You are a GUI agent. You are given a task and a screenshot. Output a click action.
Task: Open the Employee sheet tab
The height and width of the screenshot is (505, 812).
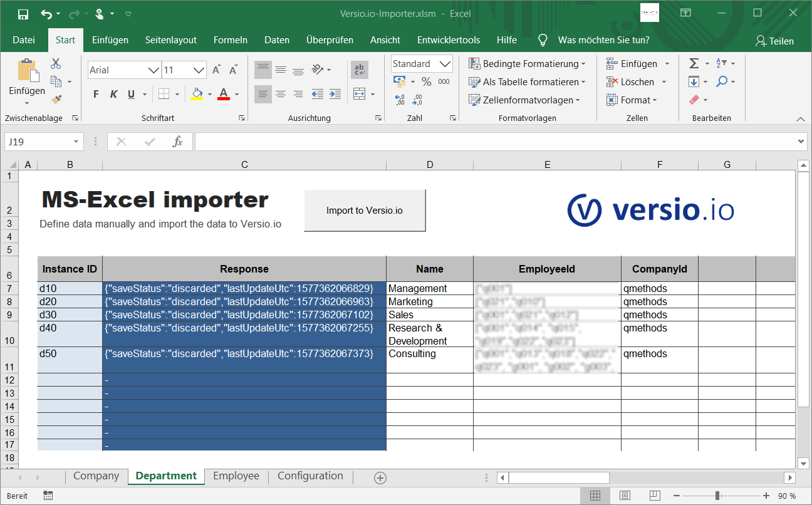(x=236, y=476)
